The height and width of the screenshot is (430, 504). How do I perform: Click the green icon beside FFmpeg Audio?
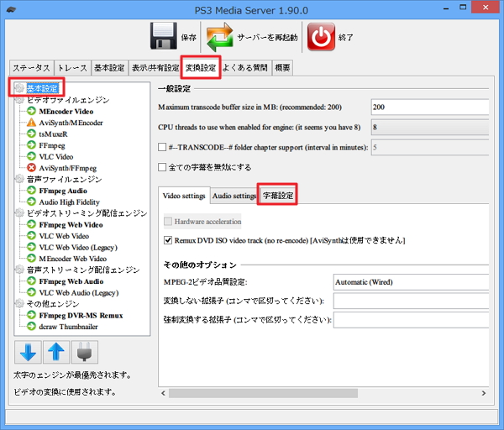coord(31,191)
